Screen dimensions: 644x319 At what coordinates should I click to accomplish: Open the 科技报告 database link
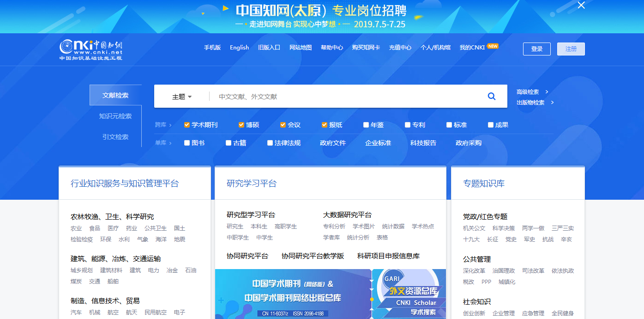tap(423, 143)
